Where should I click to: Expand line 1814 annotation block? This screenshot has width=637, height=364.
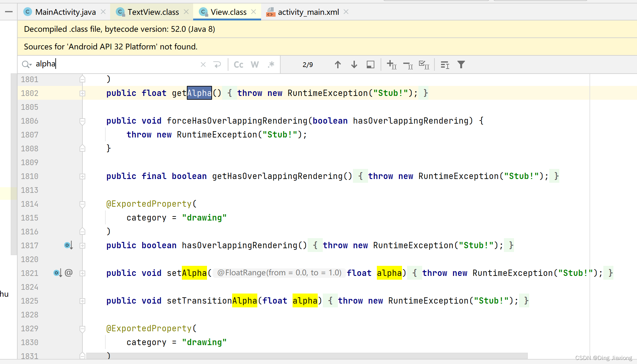click(83, 204)
